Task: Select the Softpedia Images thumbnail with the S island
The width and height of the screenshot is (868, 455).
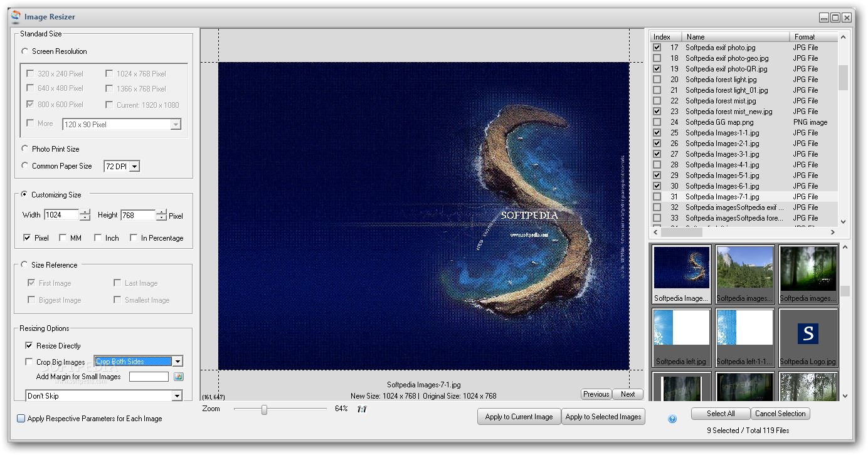Action: tap(682, 274)
